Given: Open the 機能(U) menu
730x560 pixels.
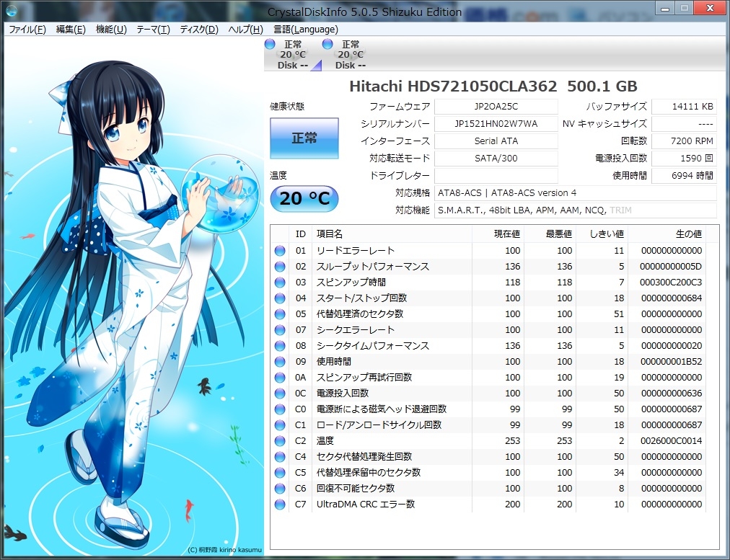Looking at the screenshot, I should point(111,30).
